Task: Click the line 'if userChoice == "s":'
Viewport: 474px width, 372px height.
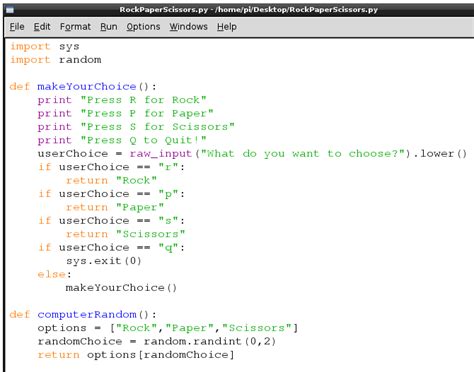Action: 111,221
